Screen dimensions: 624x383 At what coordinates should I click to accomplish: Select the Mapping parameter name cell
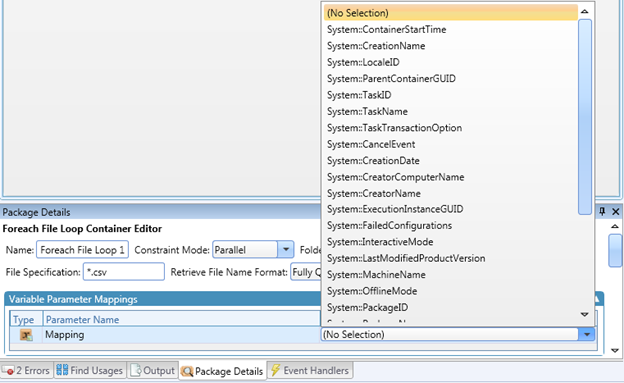click(181, 334)
